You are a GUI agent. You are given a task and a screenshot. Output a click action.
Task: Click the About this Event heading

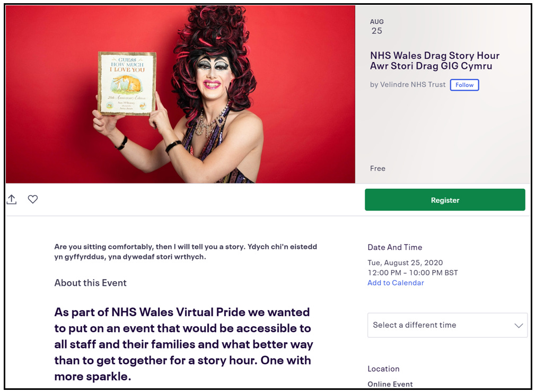click(x=90, y=283)
